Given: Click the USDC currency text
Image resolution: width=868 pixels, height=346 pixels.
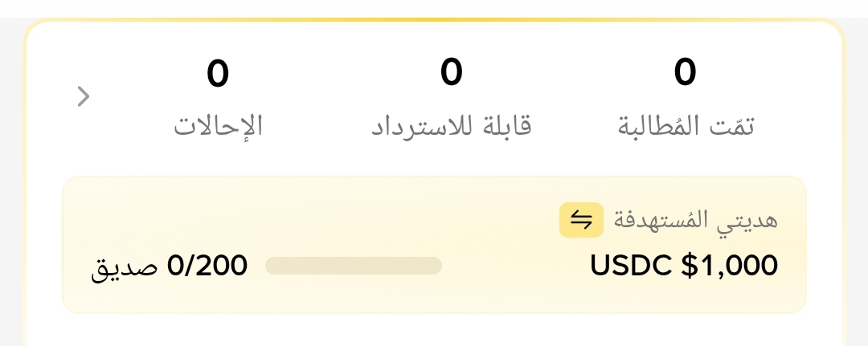Looking at the screenshot, I should coord(631,266).
